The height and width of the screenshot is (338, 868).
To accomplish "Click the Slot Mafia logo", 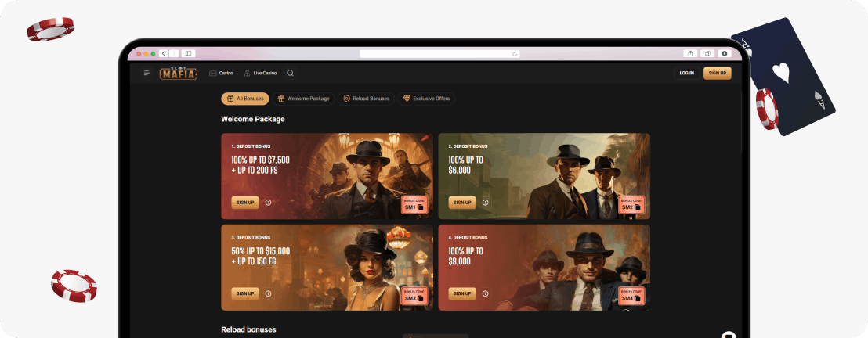I will [x=179, y=73].
